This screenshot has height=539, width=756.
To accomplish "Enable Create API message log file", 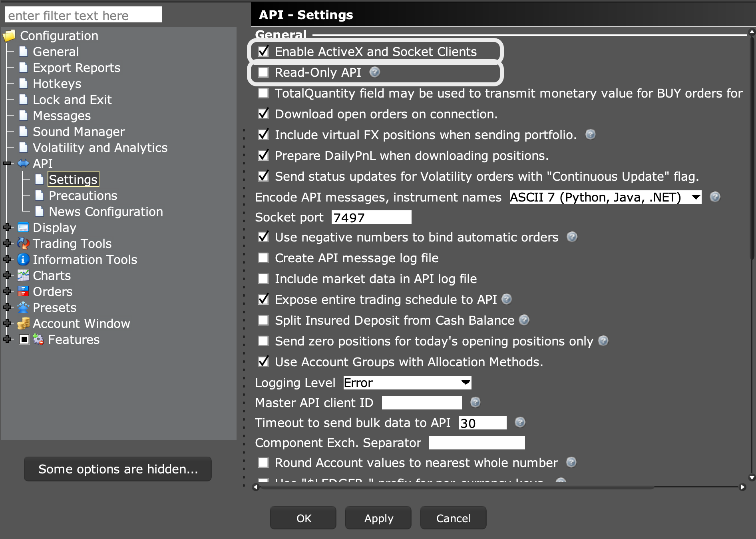I will click(x=263, y=258).
